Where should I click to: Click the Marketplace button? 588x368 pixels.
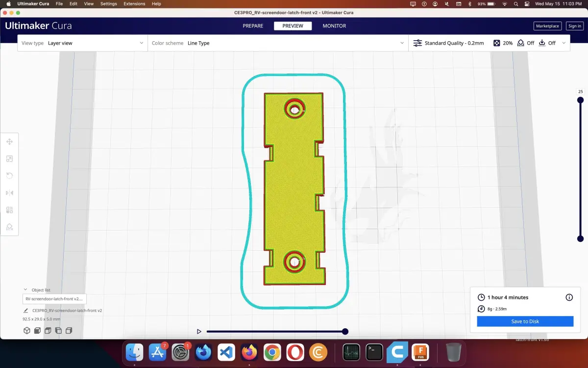547,26
